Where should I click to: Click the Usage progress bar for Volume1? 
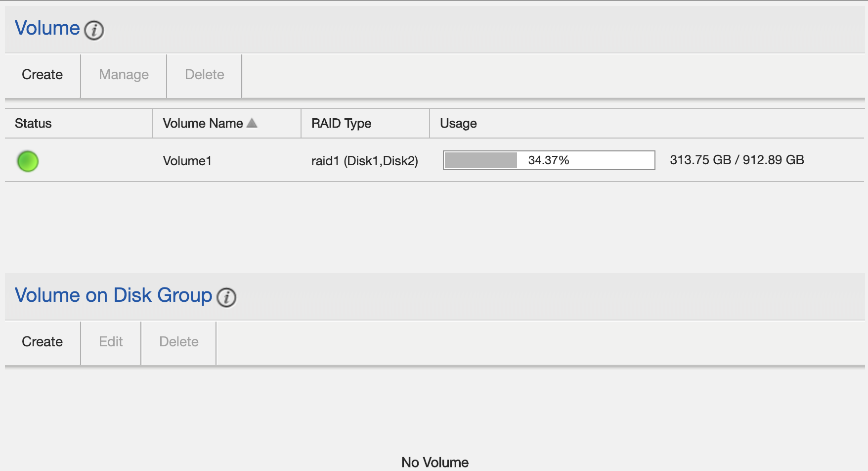tap(549, 160)
